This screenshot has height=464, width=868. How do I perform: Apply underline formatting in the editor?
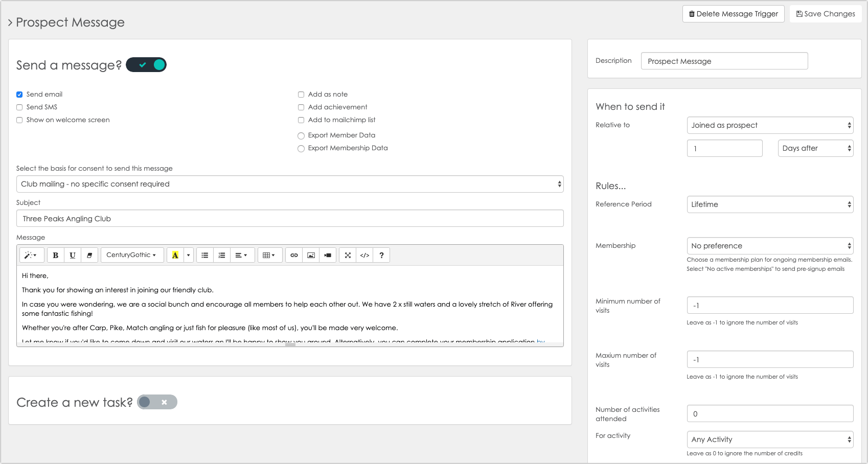[x=73, y=255]
